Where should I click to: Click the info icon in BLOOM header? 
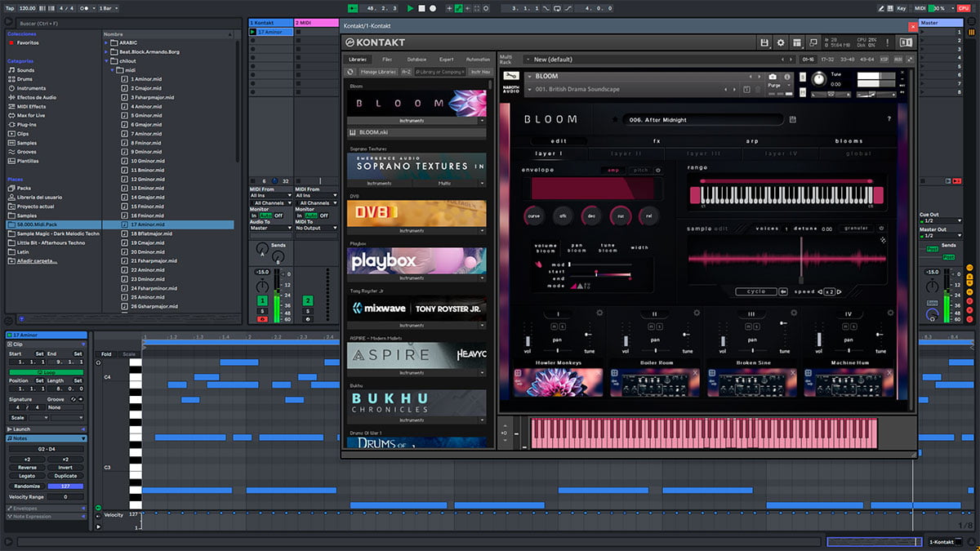click(786, 77)
